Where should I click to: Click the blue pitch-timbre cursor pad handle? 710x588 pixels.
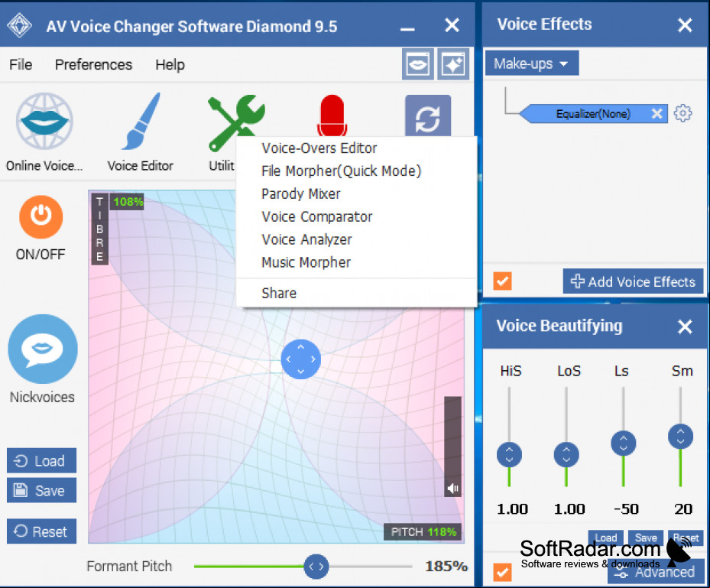point(300,359)
